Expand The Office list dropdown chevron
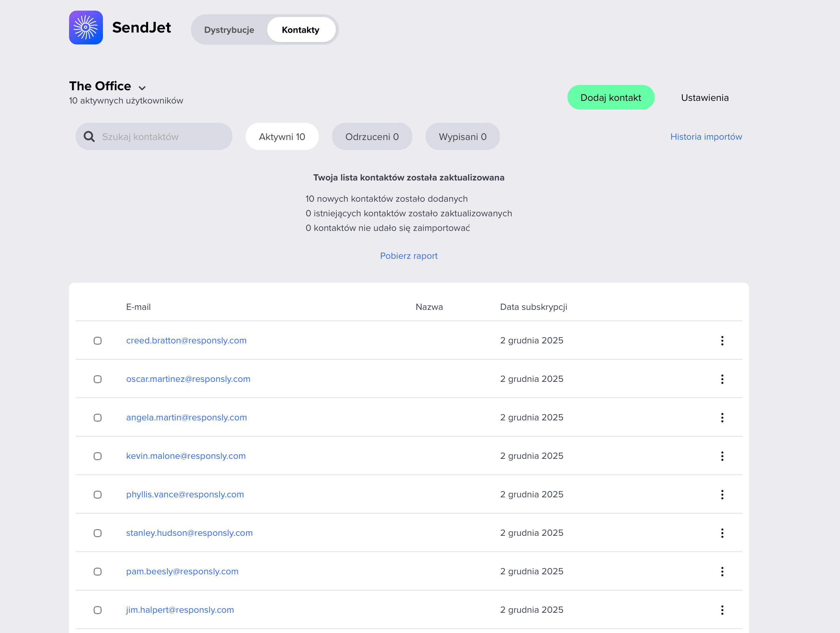 (x=142, y=88)
